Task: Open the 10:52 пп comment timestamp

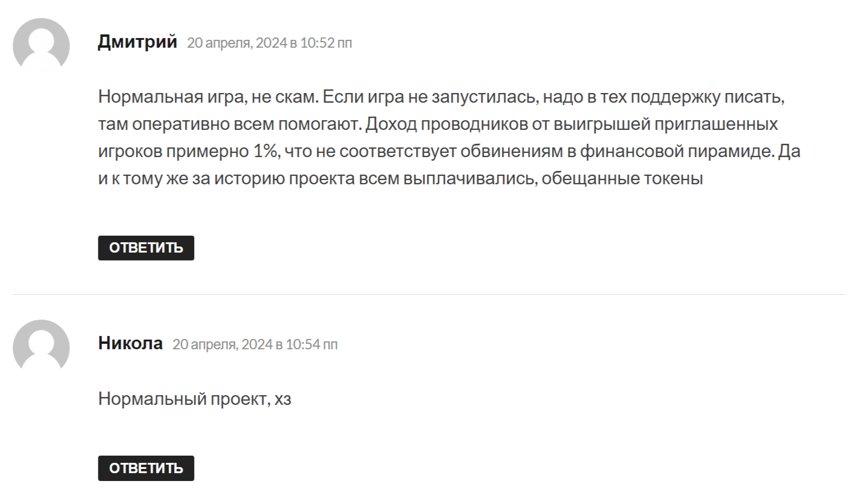Action: (269, 43)
